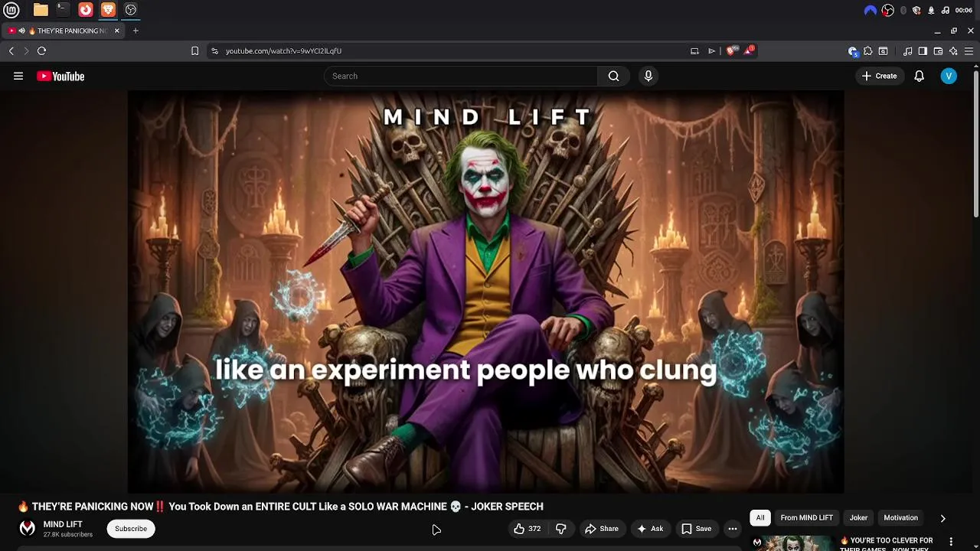Open the Brave main menu
Viewport: 980px width, 551px height.
pyautogui.click(x=969, y=51)
